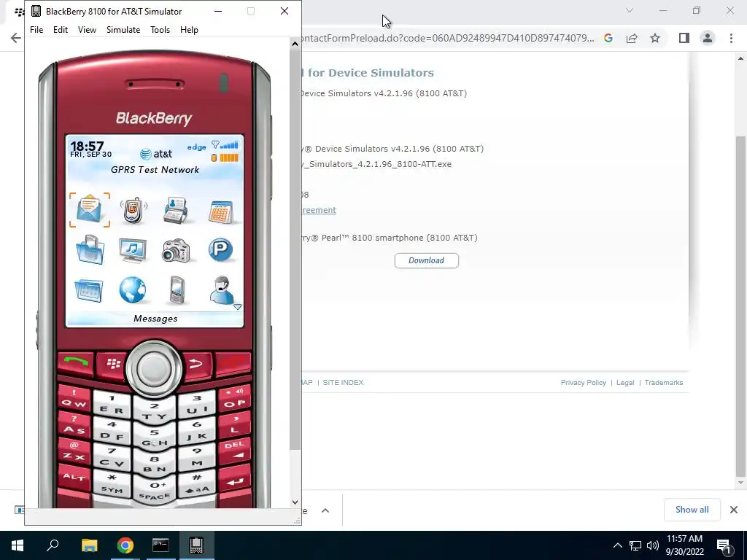Image resolution: width=747 pixels, height=560 pixels.
Task: Open Chrome tab search chevron
Action: (x=630, y=10)
